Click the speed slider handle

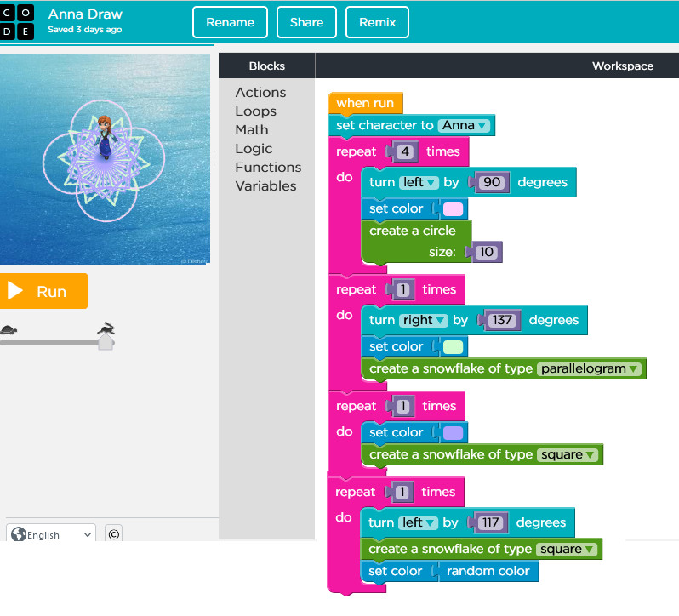pyautogui.click(x=106, y=342)
